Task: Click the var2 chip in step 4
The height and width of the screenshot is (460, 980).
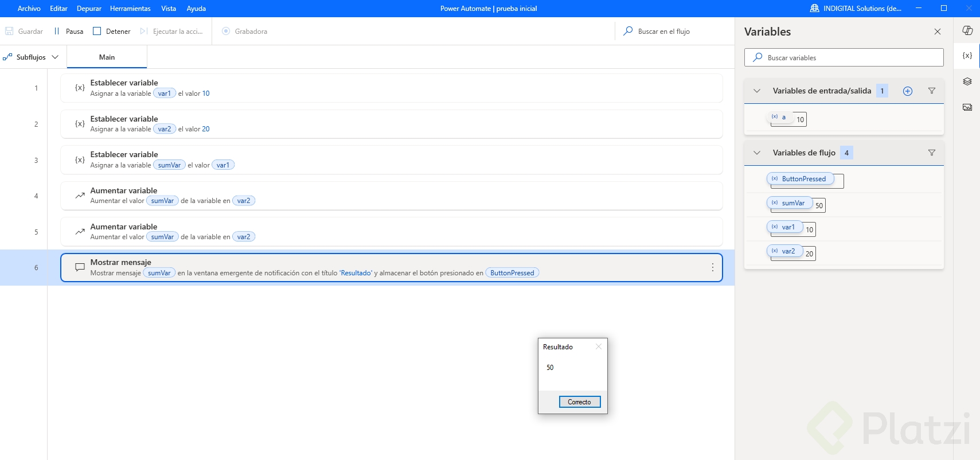Action: pyautogui.click(x=244, y=201)
